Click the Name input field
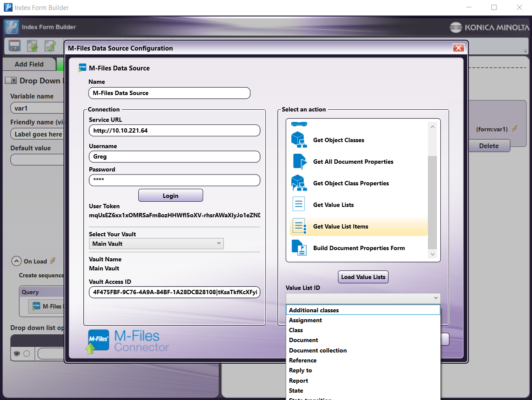Viewport: 532px width, 400px height. [169, 93]
